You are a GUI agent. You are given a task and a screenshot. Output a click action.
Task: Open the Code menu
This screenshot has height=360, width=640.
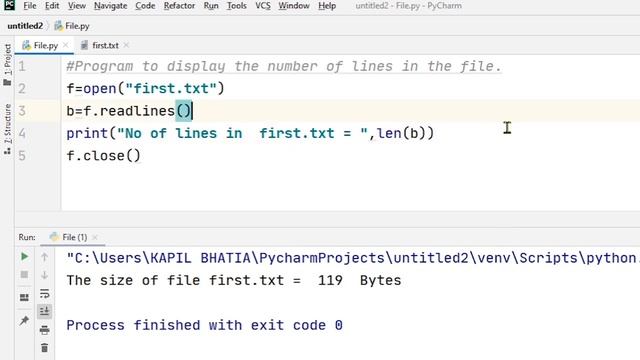pos(145,6)
